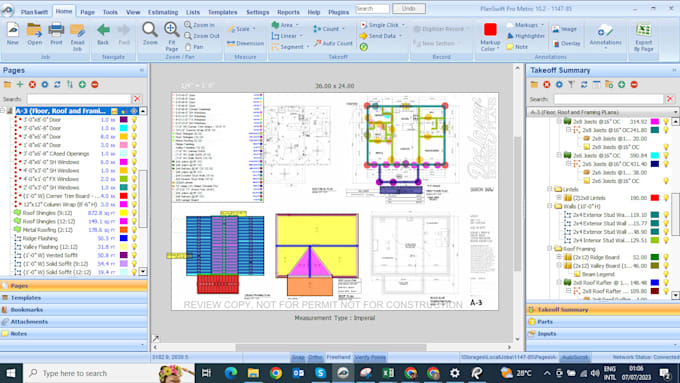Open the Plugins ribbon tab

(x=338, y=12)
